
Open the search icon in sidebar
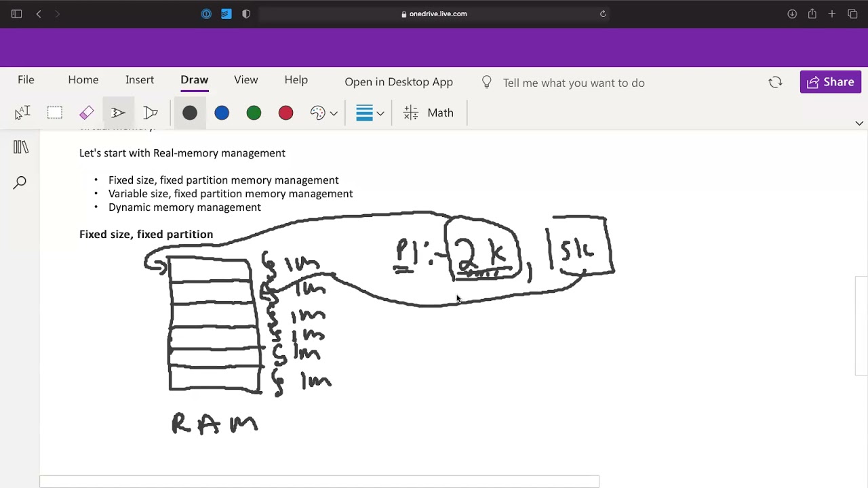coord(20,182)
